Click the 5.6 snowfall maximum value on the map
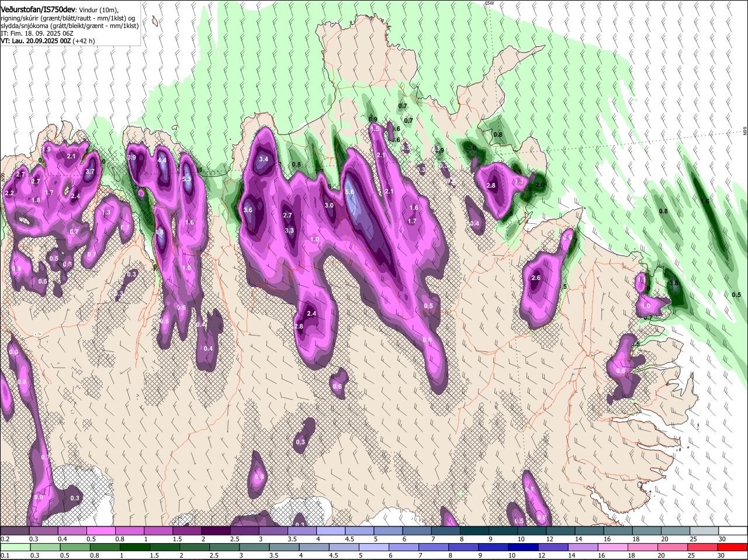The width and height of the screenshot is (748, 560). (x=349, y=192)
